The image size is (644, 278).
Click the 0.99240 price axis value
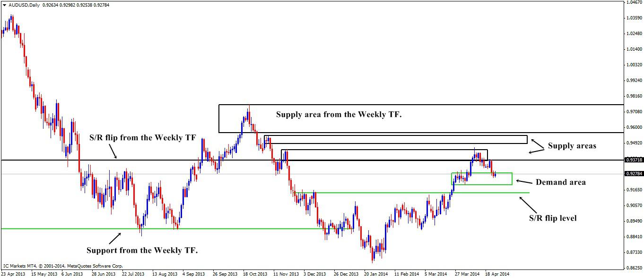pyautogui.click(x=634, y=81)
